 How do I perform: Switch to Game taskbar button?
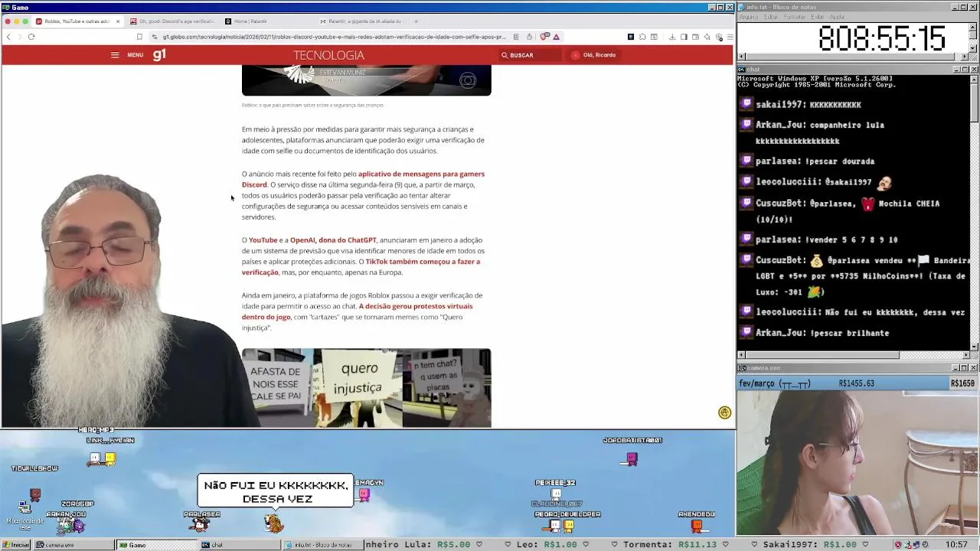pos(156,545)
